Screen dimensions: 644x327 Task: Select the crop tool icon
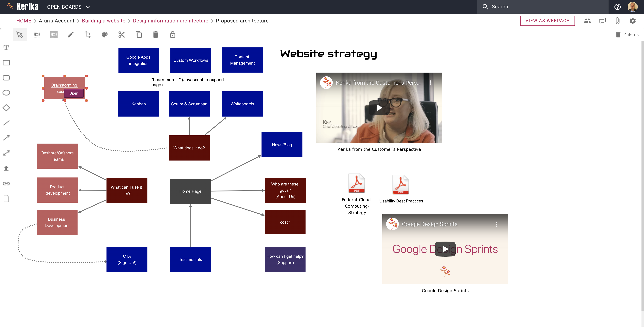coord(88,34)
